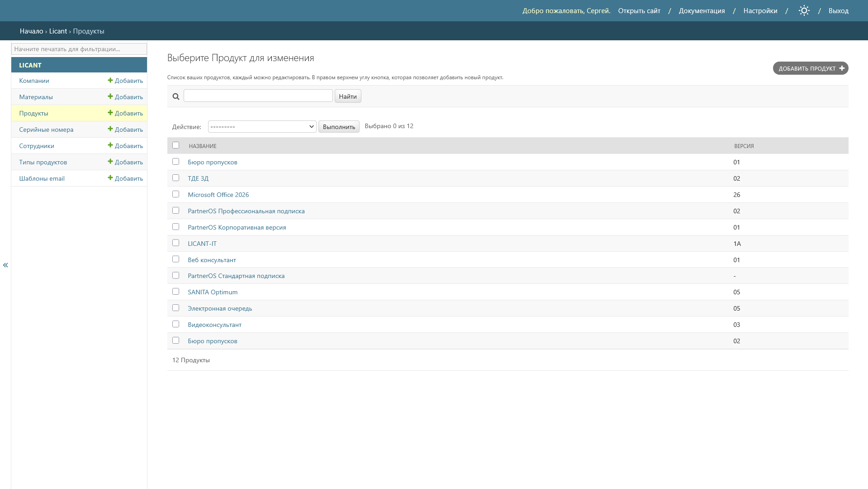Check the select-all checkbox in table header

pyautogui.click(x=176, y=145)
